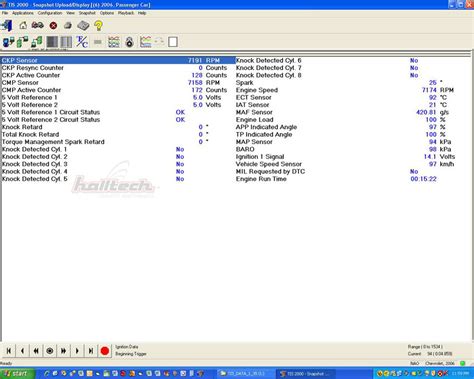Image resolution: width=474 pixels, height=379 pixels.
Task: Click the second green device transfer icon
Action: (x=37, y=42)
